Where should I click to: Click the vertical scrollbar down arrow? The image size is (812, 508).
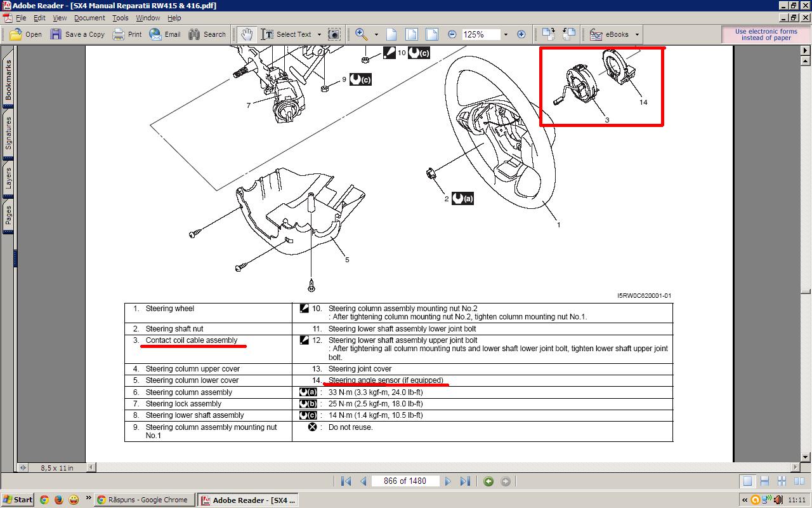[x=806, y=457]
